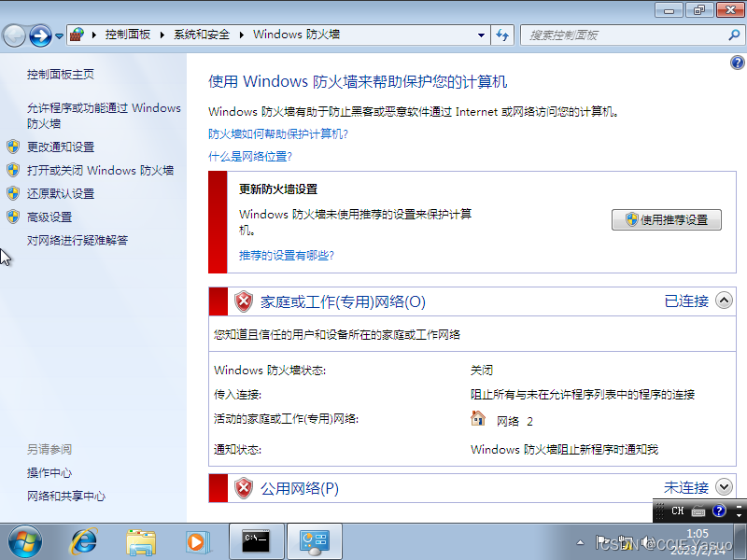Focus the 搜索控制面板 search field

click(x=624, y=35)
